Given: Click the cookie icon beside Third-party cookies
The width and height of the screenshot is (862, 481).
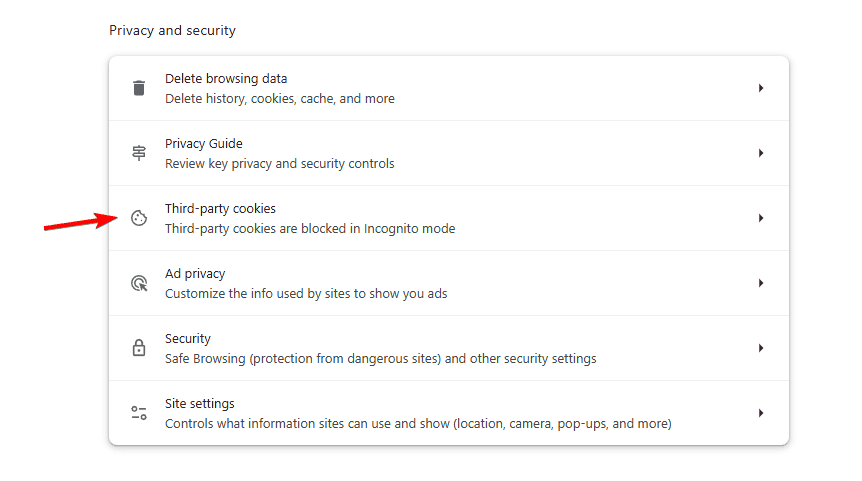Looking at the screenshot, I should (x=139, y=218).
